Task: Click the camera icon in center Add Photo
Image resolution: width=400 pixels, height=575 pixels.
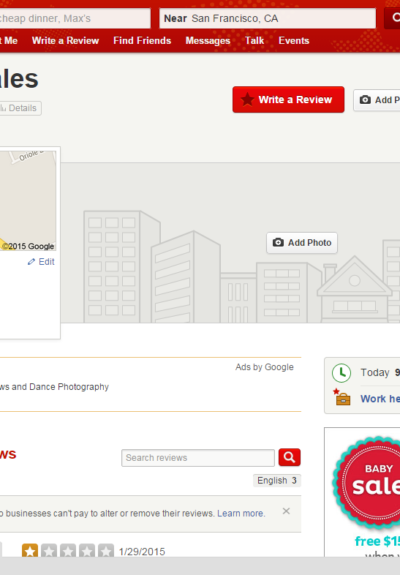Action: point(278,242)
